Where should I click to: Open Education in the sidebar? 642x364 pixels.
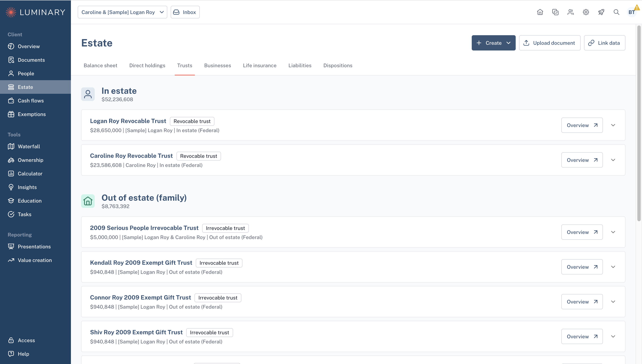[x=35, y=201]
